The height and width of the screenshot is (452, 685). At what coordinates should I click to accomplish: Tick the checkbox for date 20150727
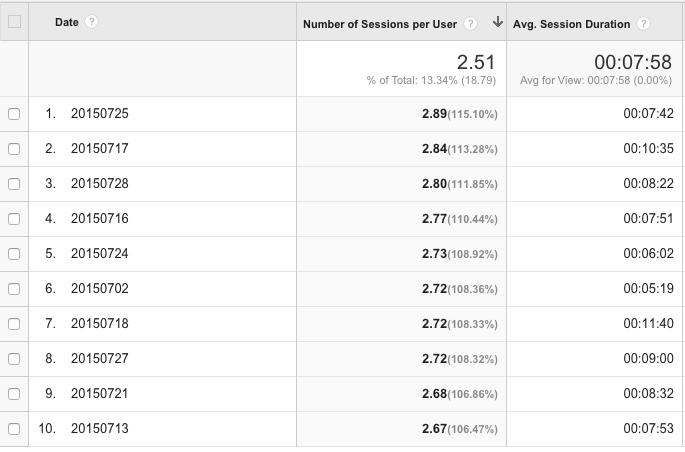14,359
